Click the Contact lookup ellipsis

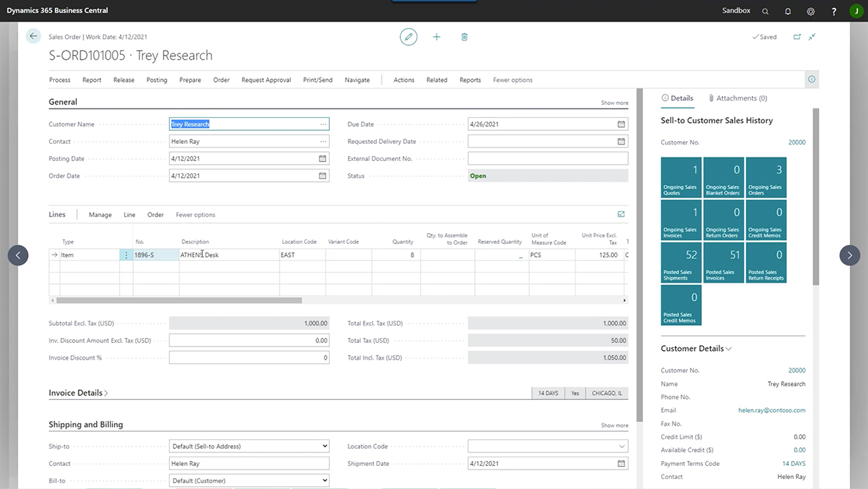pos(323,142)
